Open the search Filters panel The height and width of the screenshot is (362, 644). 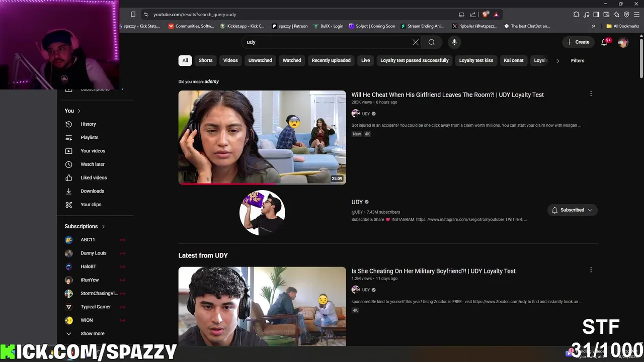click(578, 61)
